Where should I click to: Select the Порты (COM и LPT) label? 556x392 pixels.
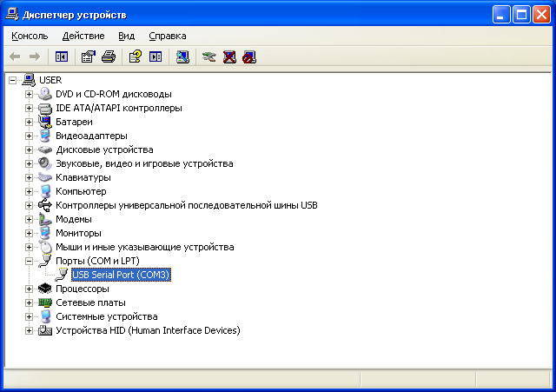tap(97, 261)
